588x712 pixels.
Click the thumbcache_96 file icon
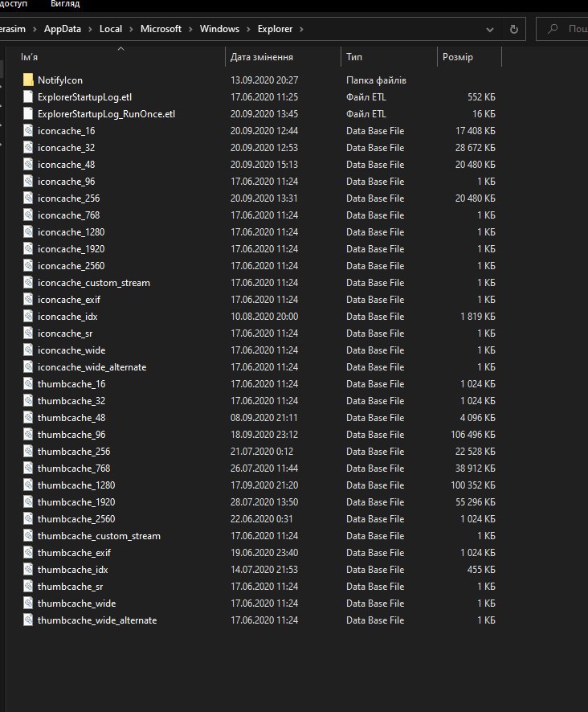tap(28, 435)
